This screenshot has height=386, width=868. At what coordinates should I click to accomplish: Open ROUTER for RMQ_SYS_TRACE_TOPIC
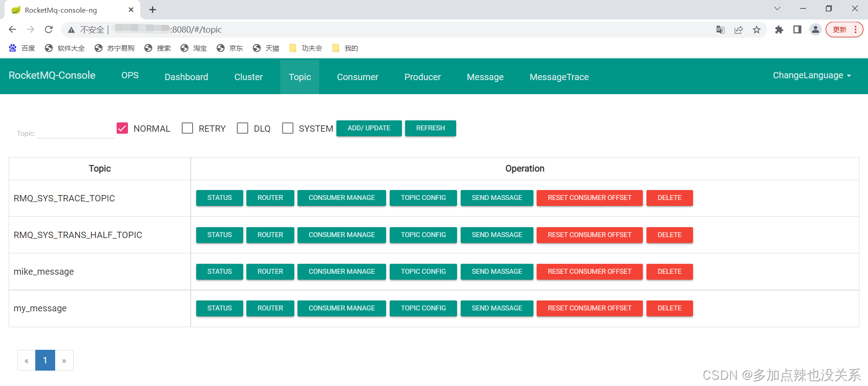click(x=270, y=198)
